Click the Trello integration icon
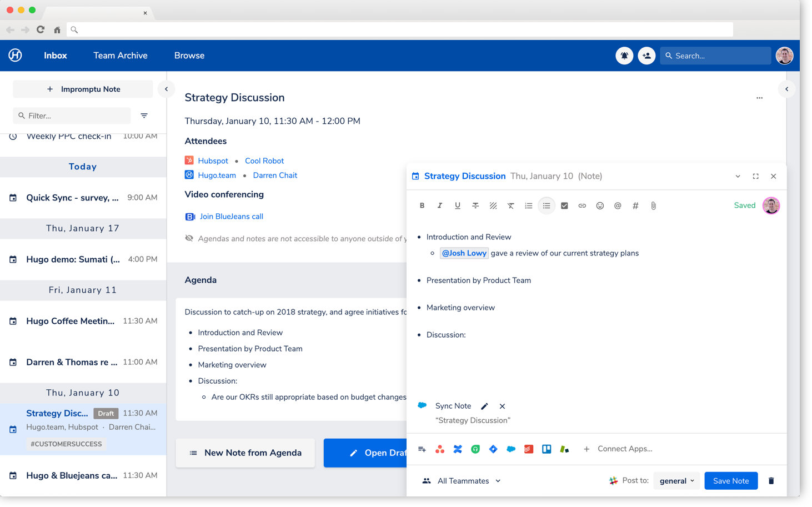 [547, 449]
